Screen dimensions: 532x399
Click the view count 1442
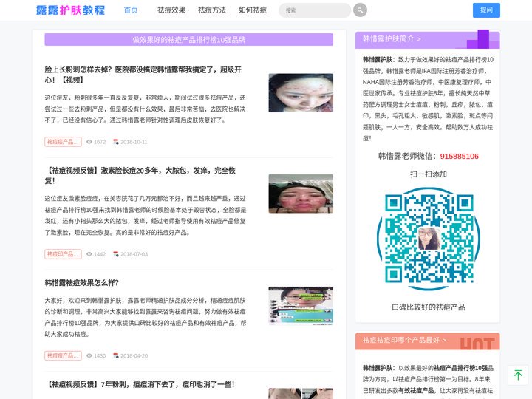(x=100, y=254)
